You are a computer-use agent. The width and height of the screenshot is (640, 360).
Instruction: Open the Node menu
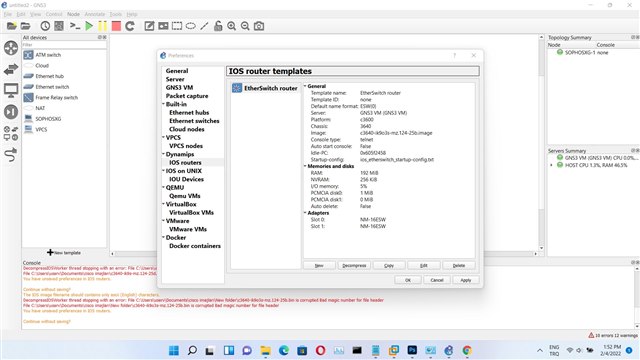(73, 14)
